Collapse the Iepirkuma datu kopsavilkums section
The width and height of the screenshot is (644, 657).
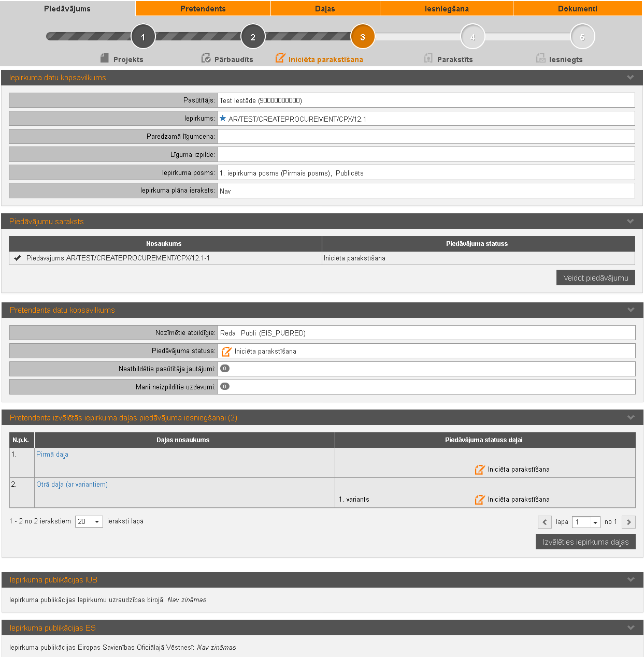(630, 78)
